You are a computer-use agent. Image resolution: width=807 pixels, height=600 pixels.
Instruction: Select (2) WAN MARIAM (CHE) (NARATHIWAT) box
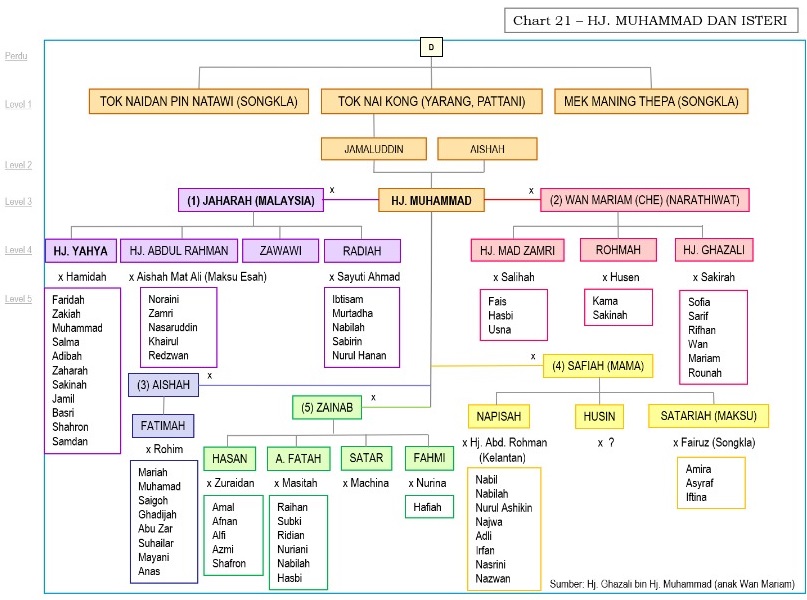point(645,200)
